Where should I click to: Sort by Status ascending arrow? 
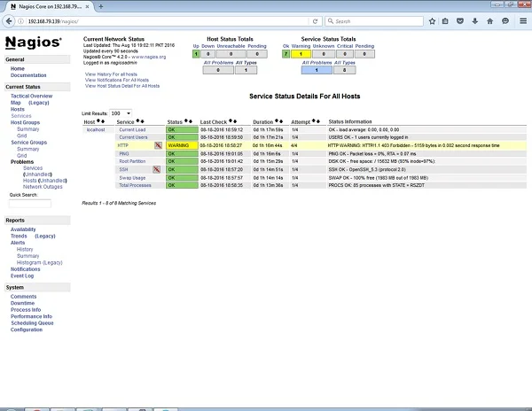coord(186,121)
